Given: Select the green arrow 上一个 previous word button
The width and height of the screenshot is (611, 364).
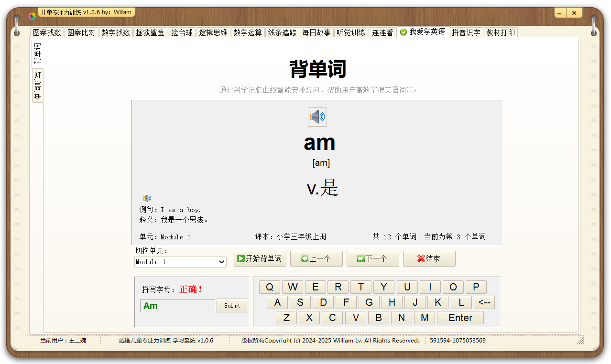Looking at the screenshot, I should [x=303, y=258].
